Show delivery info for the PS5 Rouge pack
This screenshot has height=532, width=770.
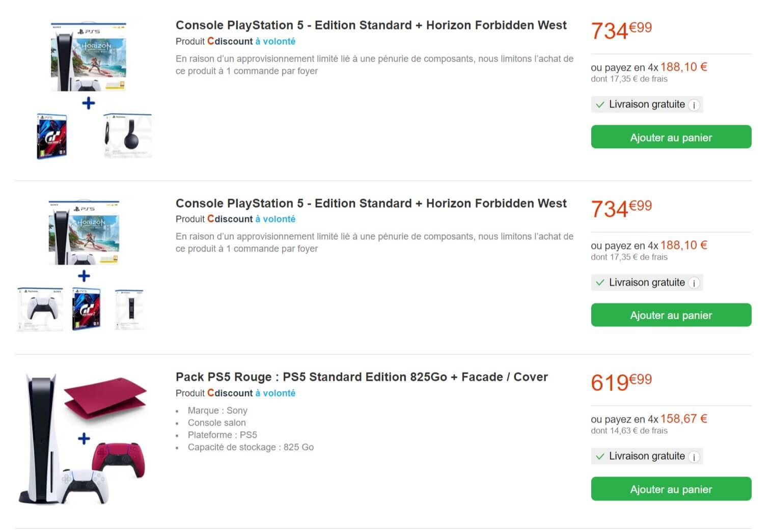click(694, 457)
